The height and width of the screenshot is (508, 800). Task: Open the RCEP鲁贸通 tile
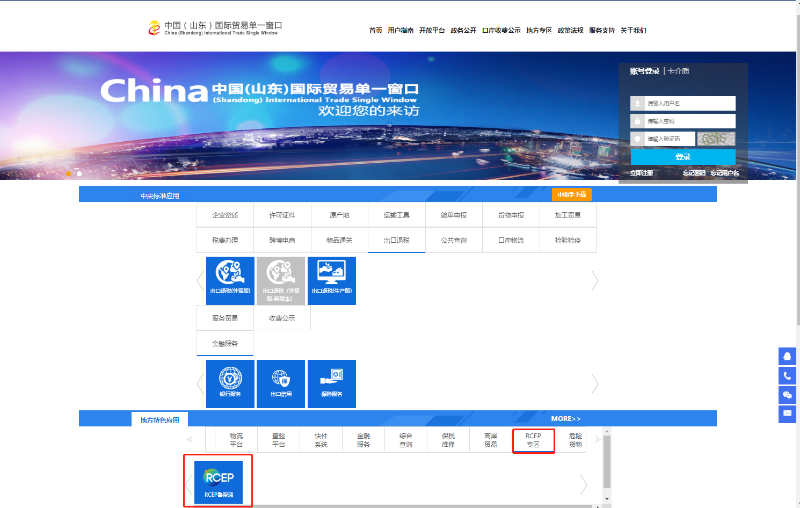point(218,482)
